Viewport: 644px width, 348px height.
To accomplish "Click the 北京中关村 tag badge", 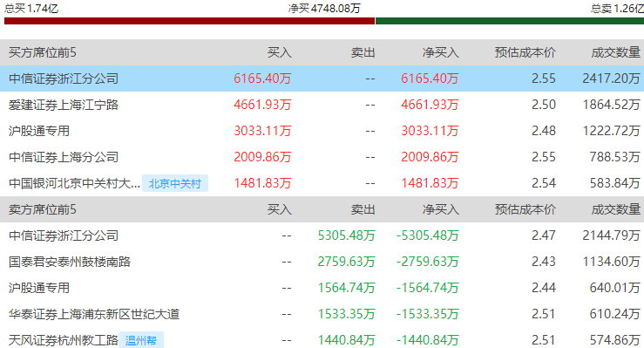I will tap(175, 183).
